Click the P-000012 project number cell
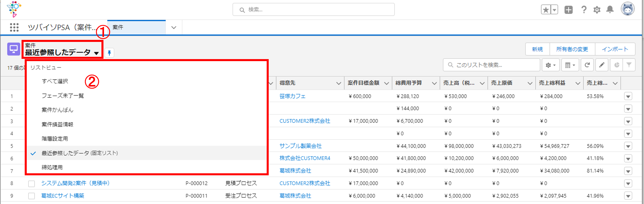 (197, 183)
